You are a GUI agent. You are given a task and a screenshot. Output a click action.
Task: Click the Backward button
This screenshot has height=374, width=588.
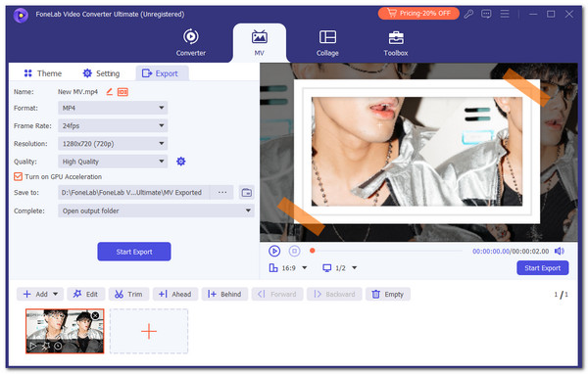click(334, 294)
